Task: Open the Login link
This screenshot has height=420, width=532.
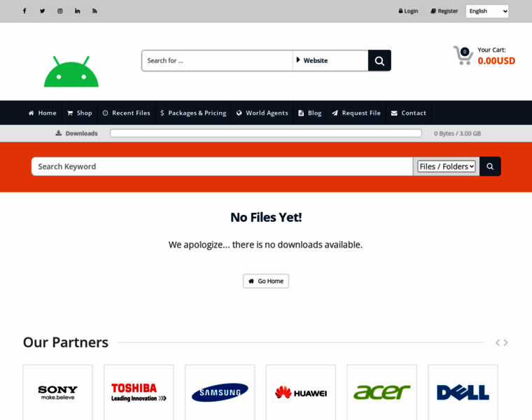Action: pos(408,11)
